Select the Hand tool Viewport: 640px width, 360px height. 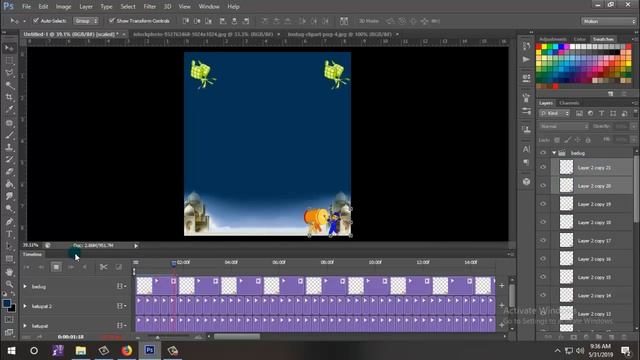pos(9,272)
